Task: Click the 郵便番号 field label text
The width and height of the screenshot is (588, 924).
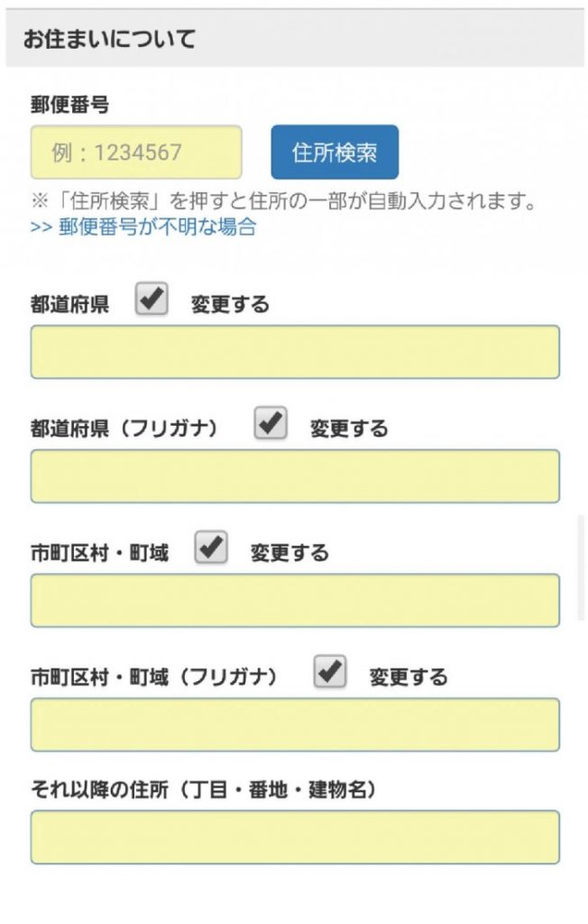Action: (x=70, y=106)
